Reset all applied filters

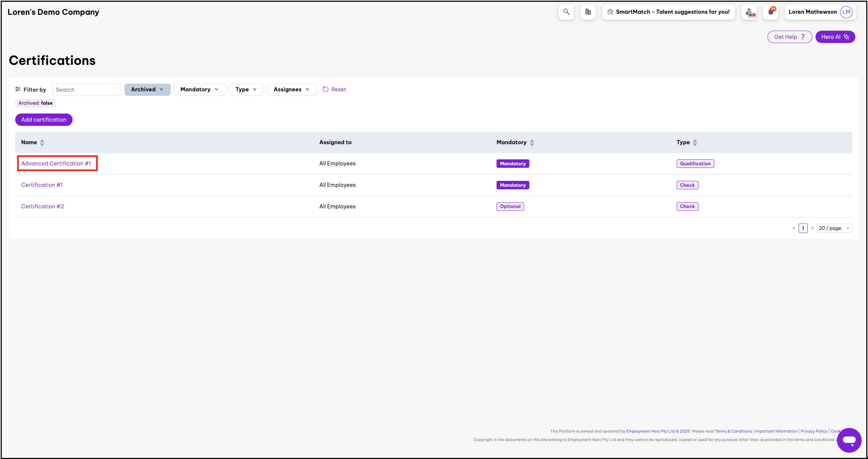pos(334,90)
